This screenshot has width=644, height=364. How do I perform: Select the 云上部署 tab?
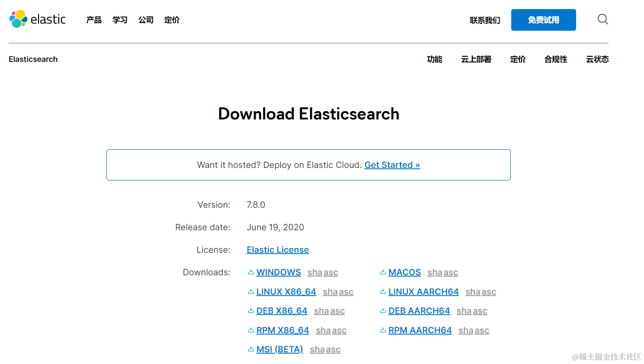click(x=476, y=59)
